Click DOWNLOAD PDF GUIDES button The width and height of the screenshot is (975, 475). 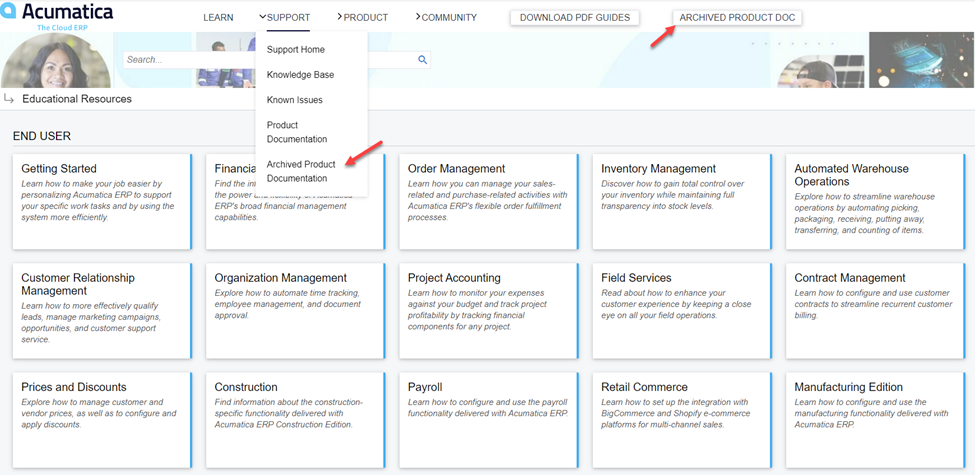pyautogui.click(x=575, y=17)
